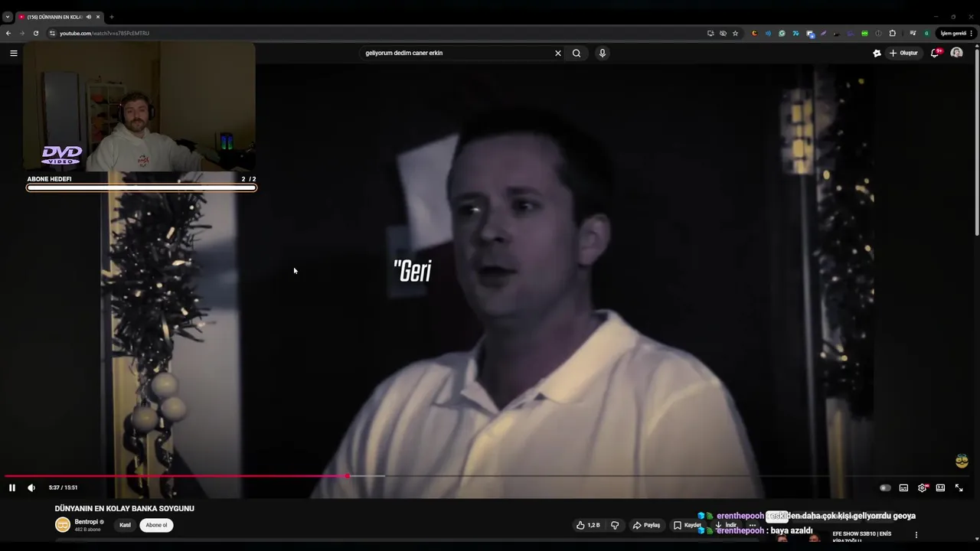Click the video title DÜNYANIN EN KOLAY BANKA SOYGUNU

point(124,508)
